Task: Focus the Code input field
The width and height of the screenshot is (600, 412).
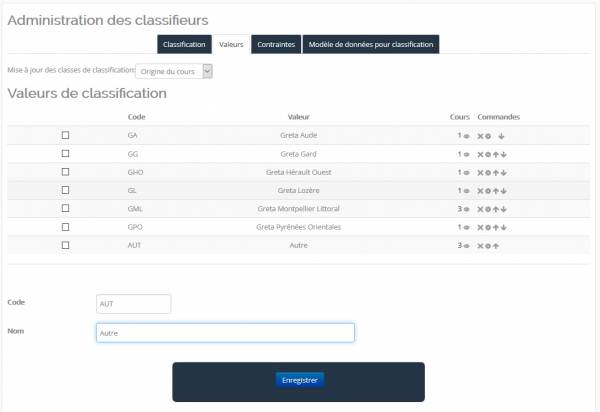Action: (x=133, y=303)
